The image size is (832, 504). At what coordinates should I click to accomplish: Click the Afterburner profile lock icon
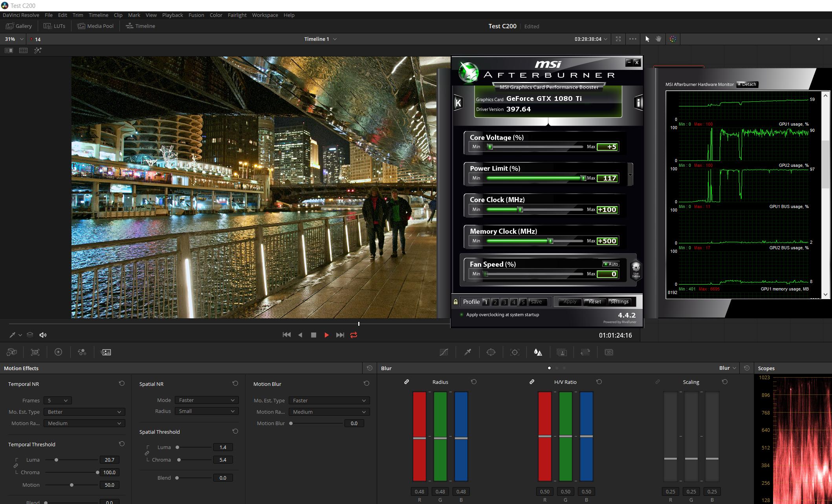[x=456, y=302]
